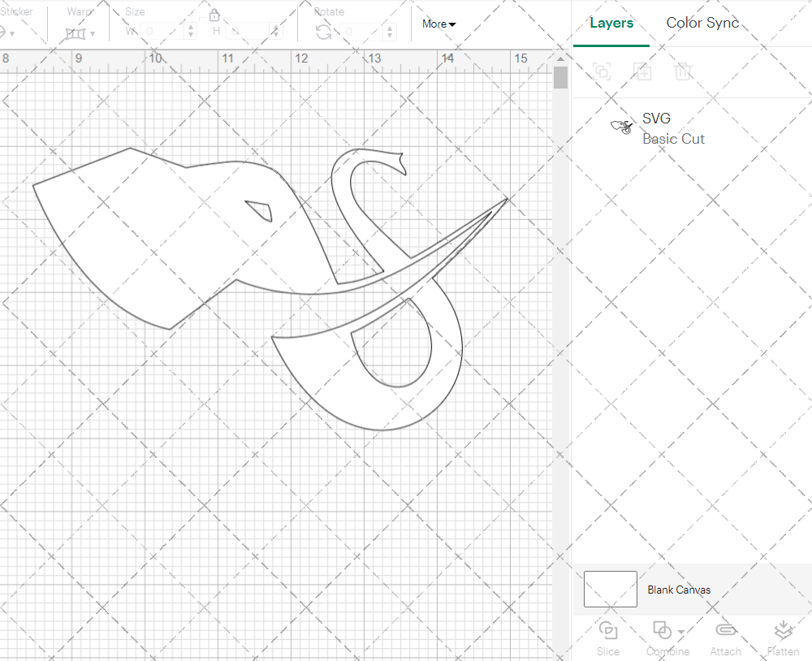The image size is (812, 661).
Task: Click the Group layers icon
Action: tap(602, 71)
